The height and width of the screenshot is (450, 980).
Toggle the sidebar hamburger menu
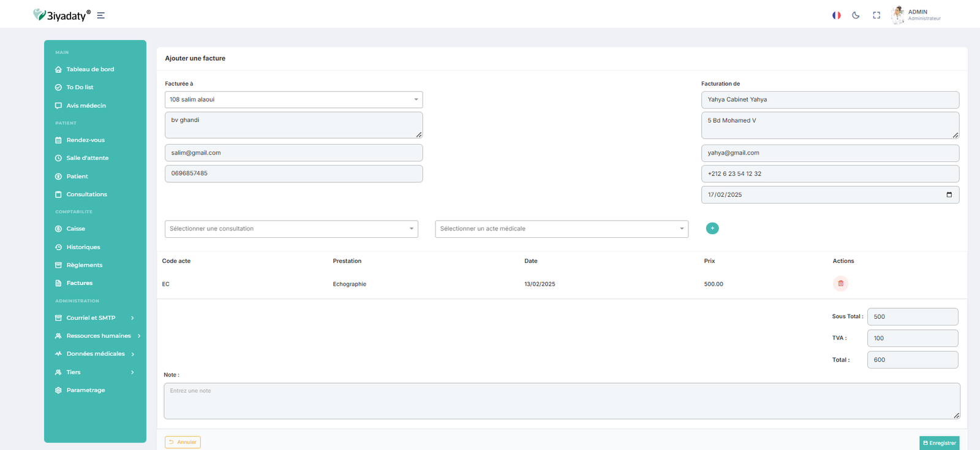pos(101,15)
